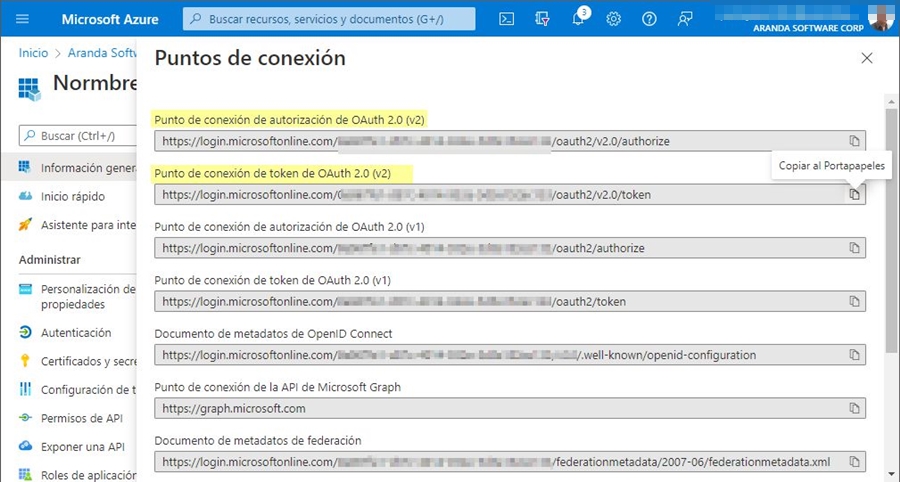Copy OAuth 2.0 authorization endpoint (v2)
Screen dimensions: 900x482
coord(855,141)
